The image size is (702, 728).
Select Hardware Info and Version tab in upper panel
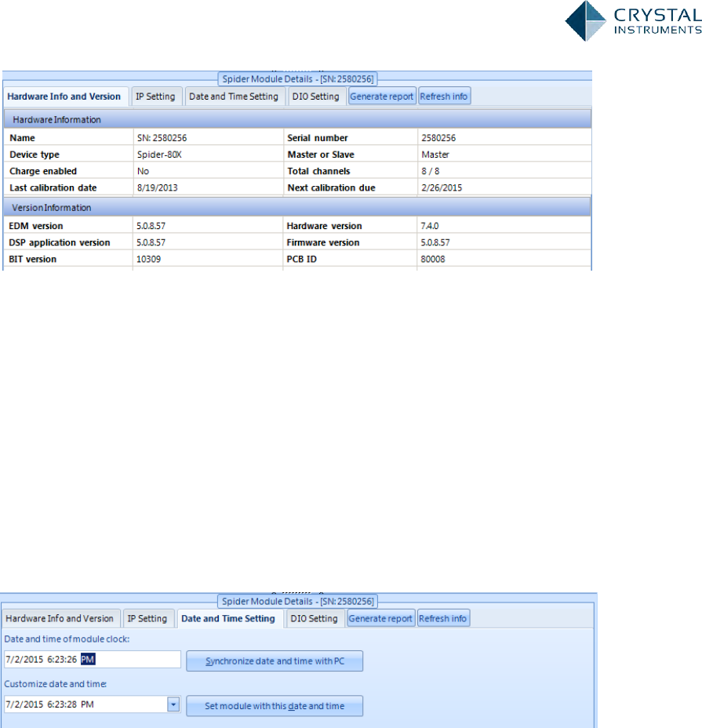(x=64, y=96)
